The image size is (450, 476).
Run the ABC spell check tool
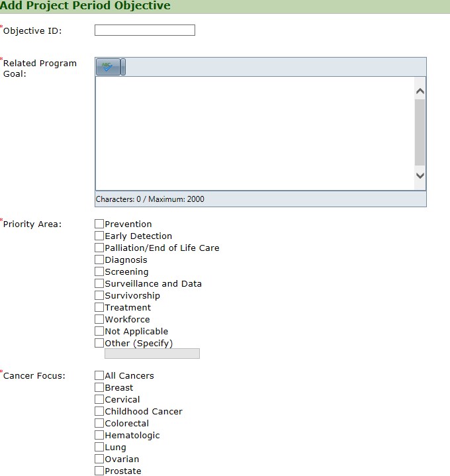[108, 67]
